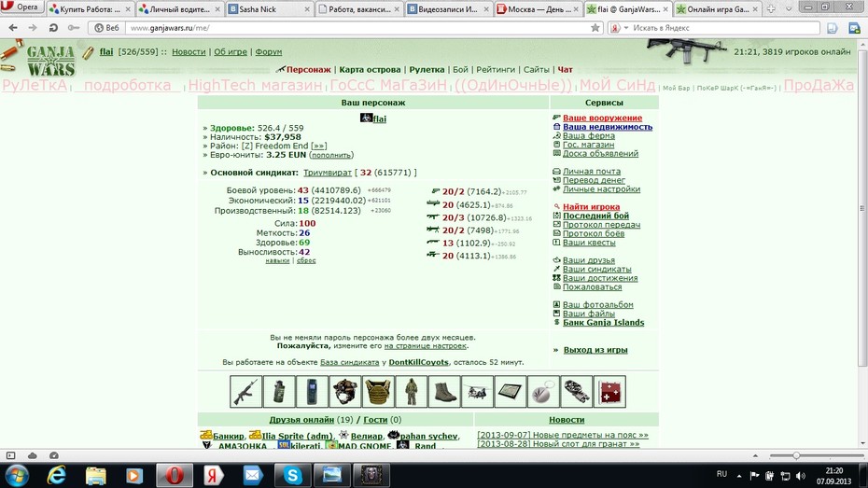Switch to the 'Купить Работа' tab
868x488 pixels.
tap(90, 9)
